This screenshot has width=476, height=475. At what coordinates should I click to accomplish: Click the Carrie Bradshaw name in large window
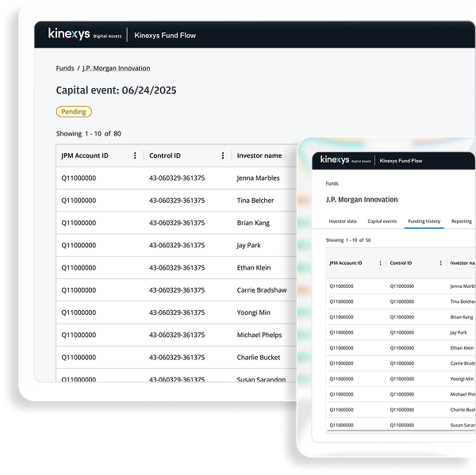pyautogui.click(x=262, y=290)
